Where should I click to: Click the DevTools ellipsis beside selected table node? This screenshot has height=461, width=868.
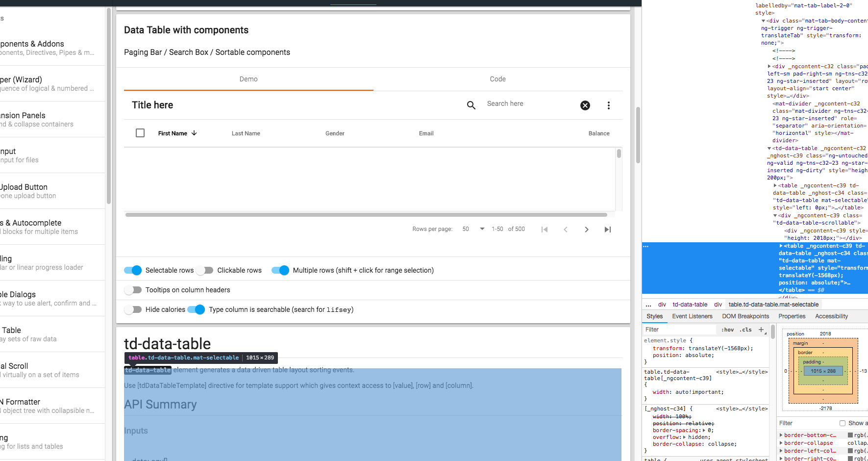coord(646,246)
